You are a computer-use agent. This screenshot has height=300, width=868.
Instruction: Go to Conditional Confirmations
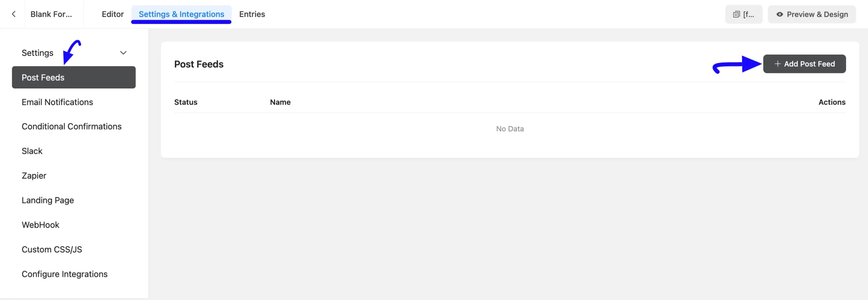[72, 126]
